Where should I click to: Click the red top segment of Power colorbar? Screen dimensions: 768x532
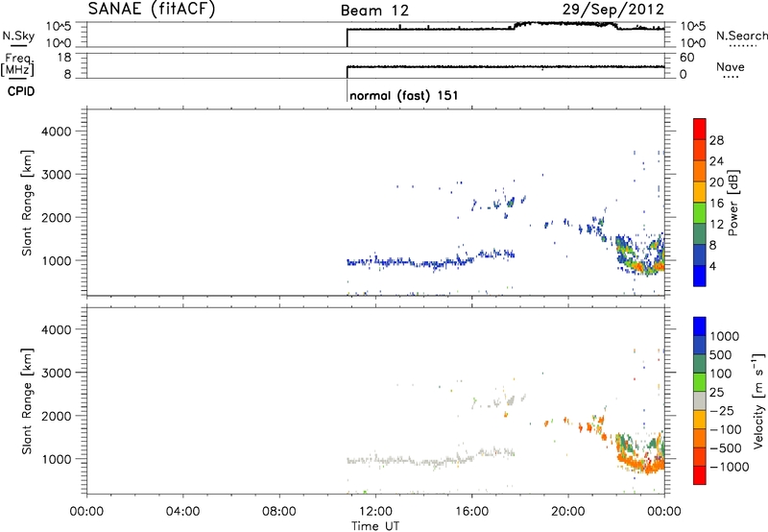coord(700,129)
